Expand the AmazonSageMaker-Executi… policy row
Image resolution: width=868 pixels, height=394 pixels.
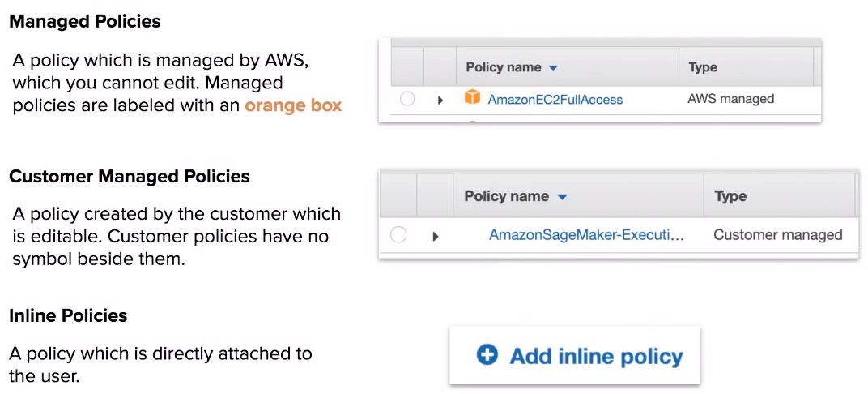coord(436,236)
